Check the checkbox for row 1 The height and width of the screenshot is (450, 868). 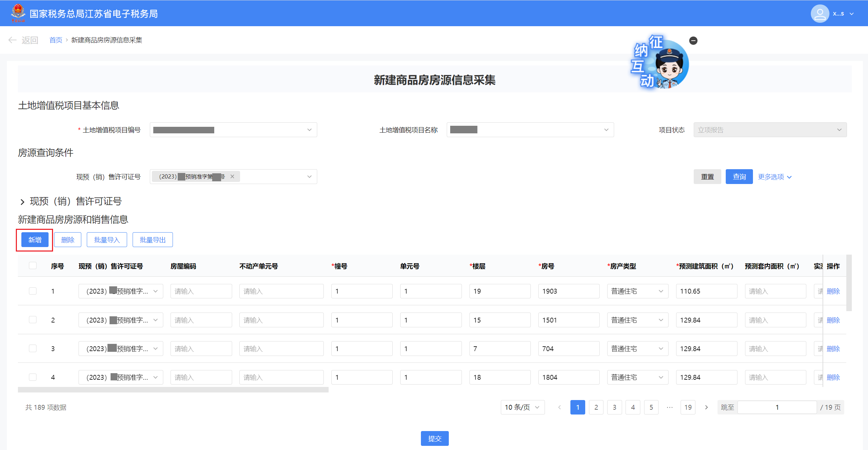33,291
